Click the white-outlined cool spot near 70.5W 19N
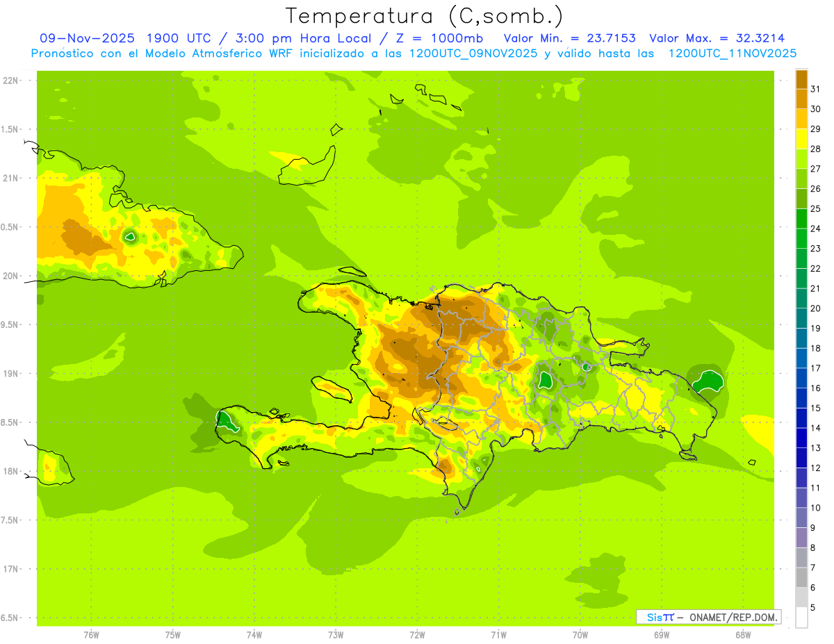 tap(545, 380)
